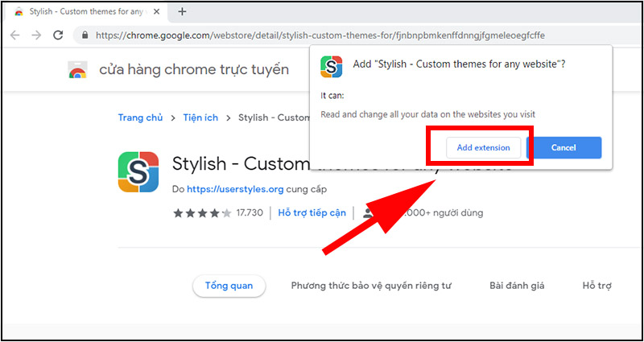
Task: Click the Chrome Web Store logo icon
Action: tap(77, 70)
